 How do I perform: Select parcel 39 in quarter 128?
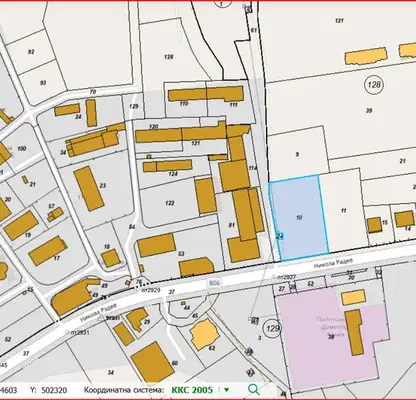[369, 111]
